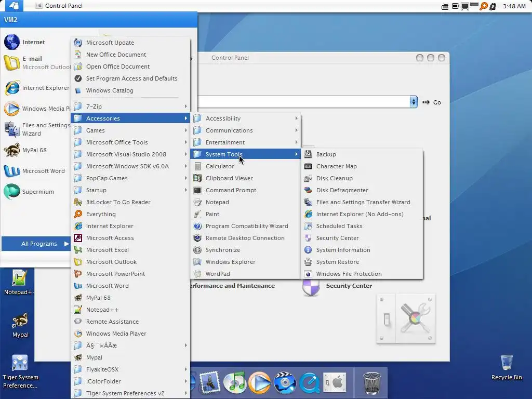Screen dimensions: 532x399
Task: Choose Microsoft Update entry
Action: coord(130,43)
